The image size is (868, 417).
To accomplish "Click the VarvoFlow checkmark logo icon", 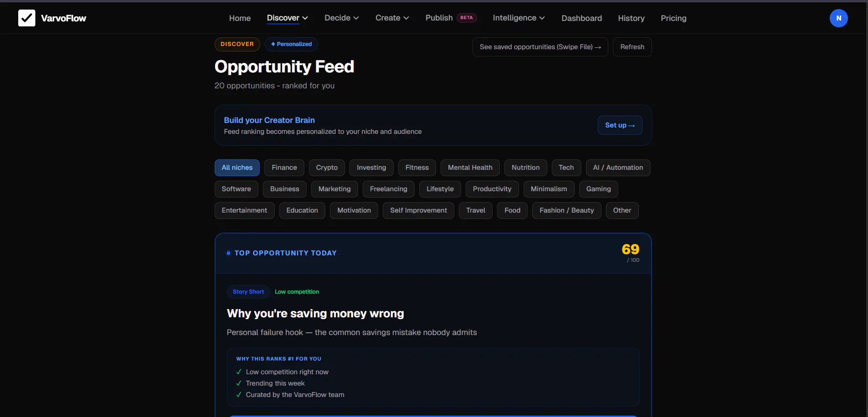I will pos(26,18).
